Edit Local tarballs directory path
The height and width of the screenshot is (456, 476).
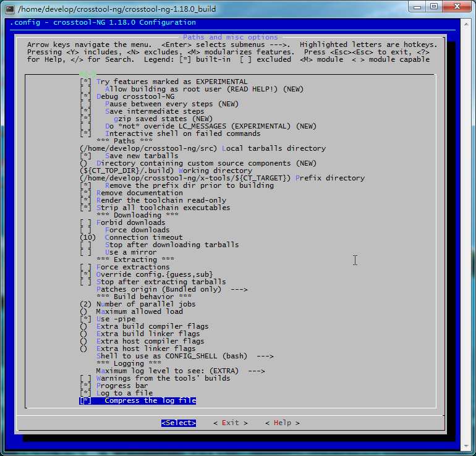[x=203, y=149]
